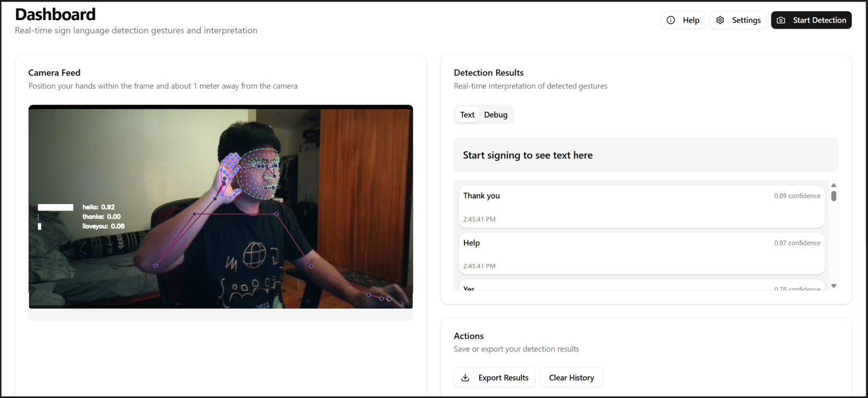Image resolution: width=868 pixels, height=398 pixels.
Task: Click the Dashboard page title
Action: (x=55, y=14)
